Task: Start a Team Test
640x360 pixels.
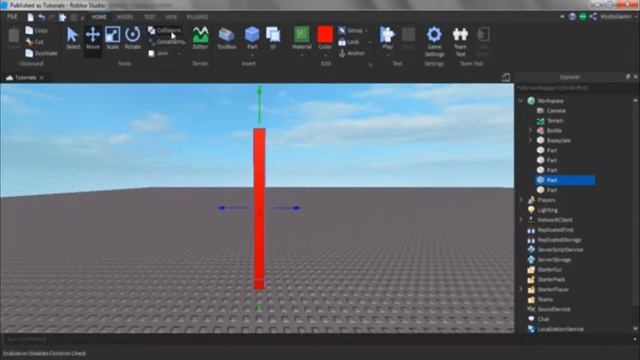Action: click(x=460, y=42)
